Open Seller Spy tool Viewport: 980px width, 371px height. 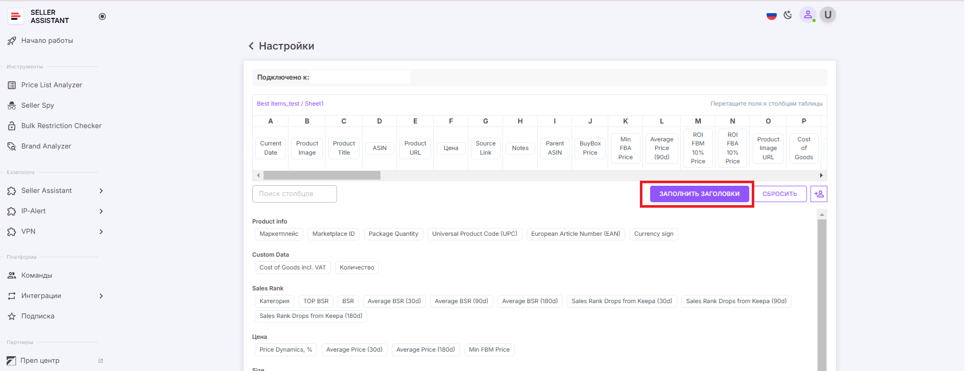coord(37,106)
